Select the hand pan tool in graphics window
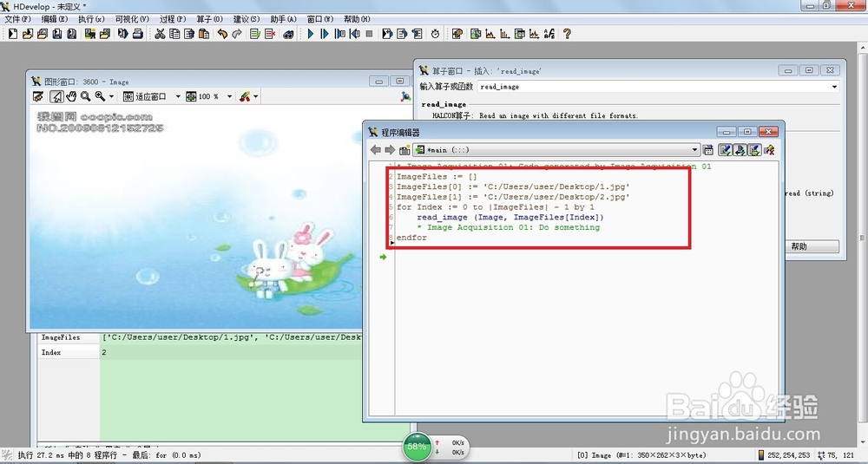 click(x=71, y=96)
